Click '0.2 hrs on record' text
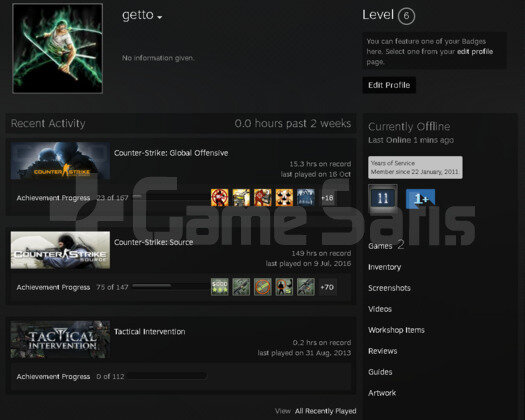 pos(322,343)
